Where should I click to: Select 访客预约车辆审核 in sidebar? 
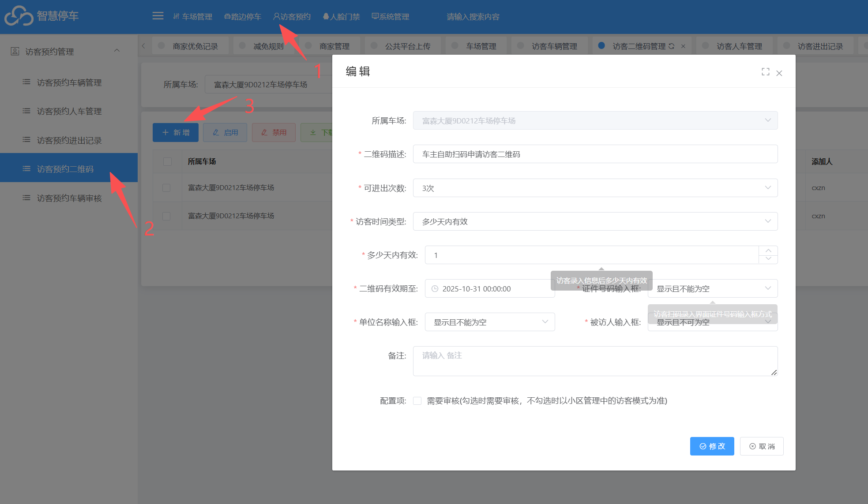69,198
